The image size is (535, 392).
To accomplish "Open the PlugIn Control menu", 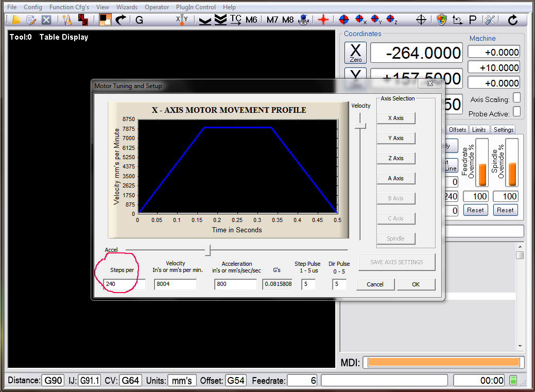I will (x=196, y=7).
